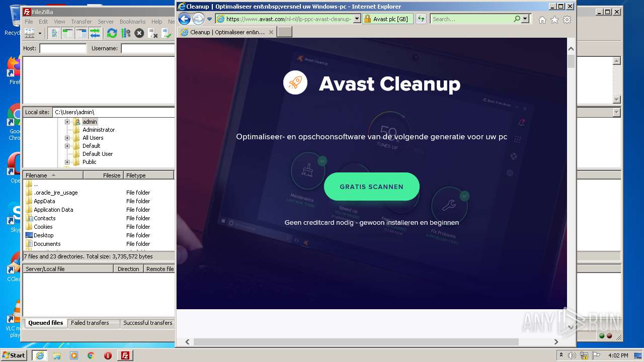Open a new tab in IE
This screenshot has height=362, width=644.
pos(284,32)
